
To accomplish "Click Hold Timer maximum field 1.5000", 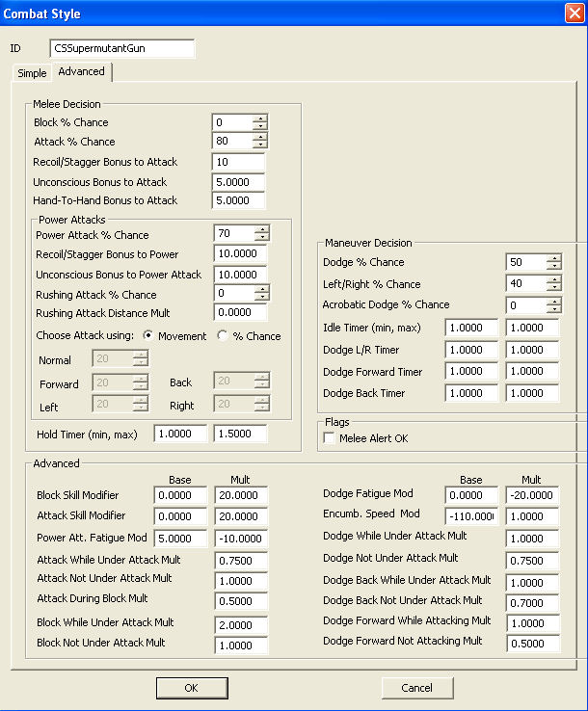I will click(240, 434).
